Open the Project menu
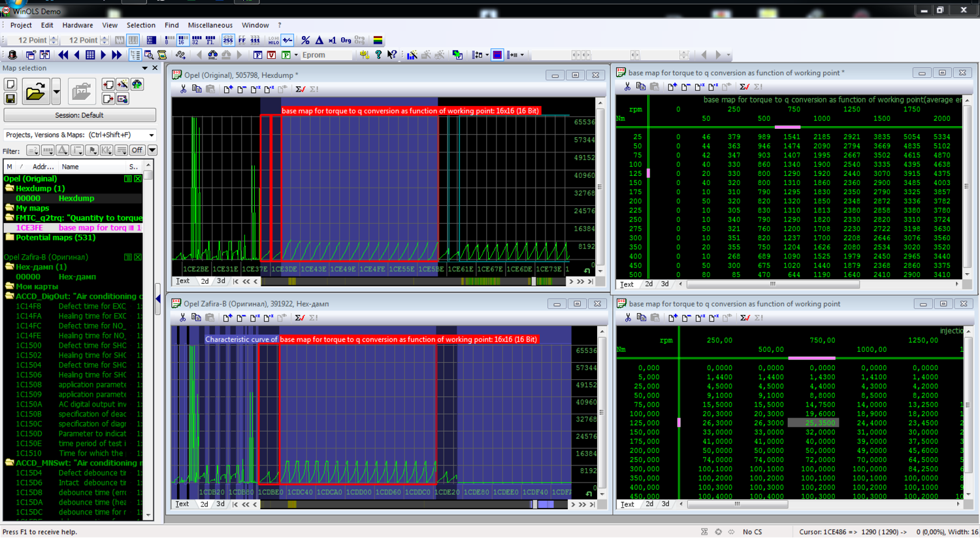 click(x=21, y=25)
